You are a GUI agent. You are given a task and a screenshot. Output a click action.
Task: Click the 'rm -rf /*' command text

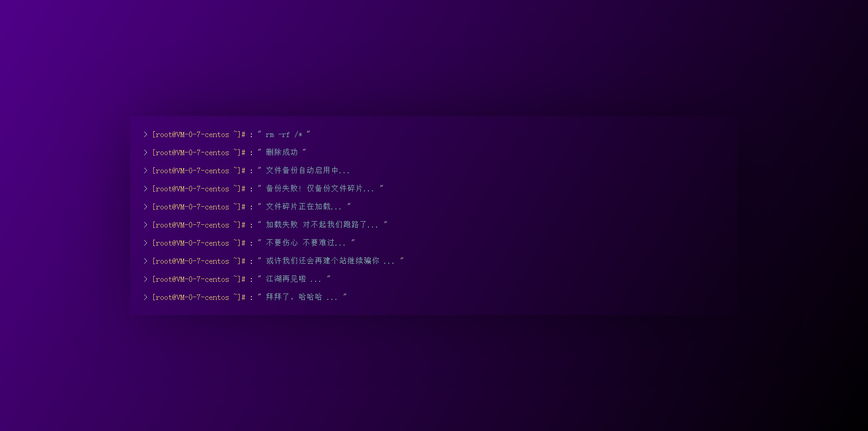point(283,135)
